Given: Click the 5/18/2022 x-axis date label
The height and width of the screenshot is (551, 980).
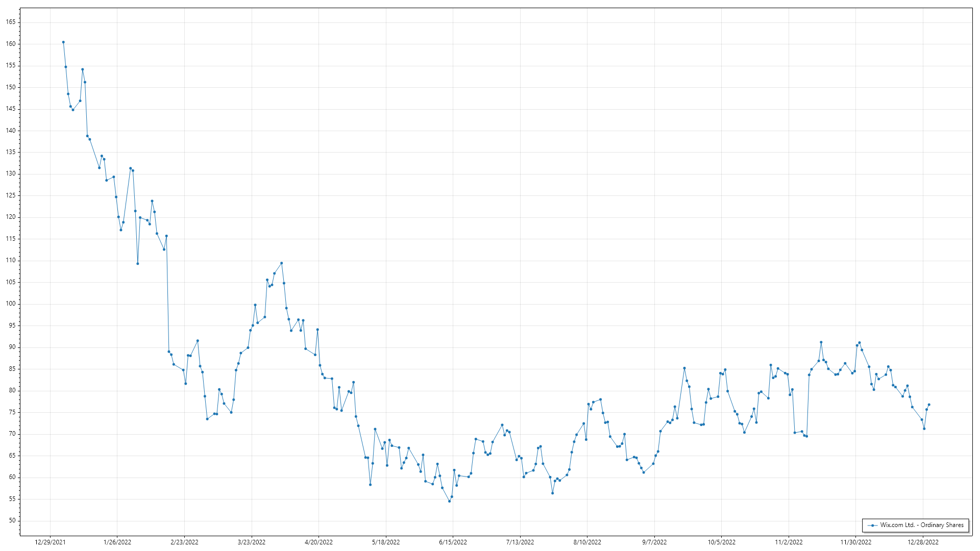Looking at the screenshot, I should point(386,542).
